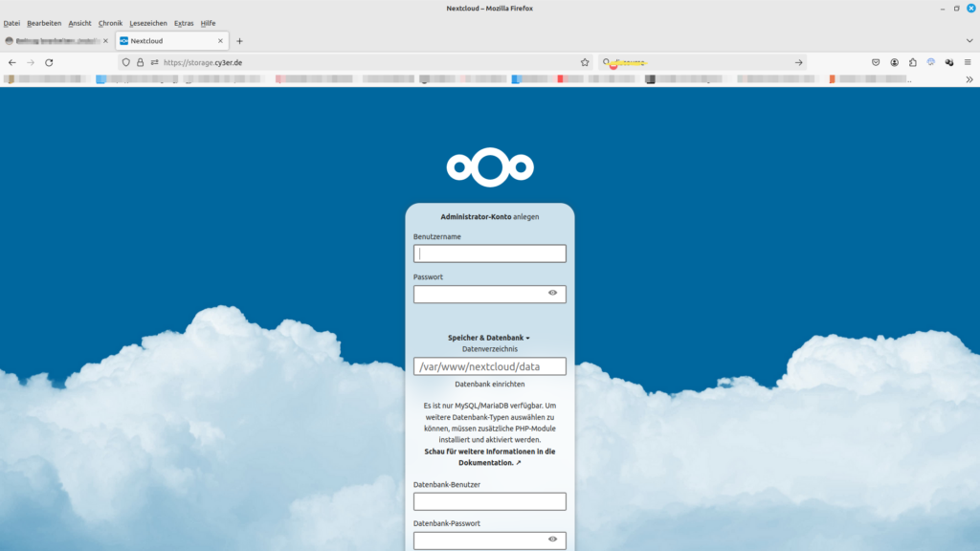This screenshot has width=980, height=551.
Task: Open tracking protection shield icon
Action: click(x=126, y=62)
